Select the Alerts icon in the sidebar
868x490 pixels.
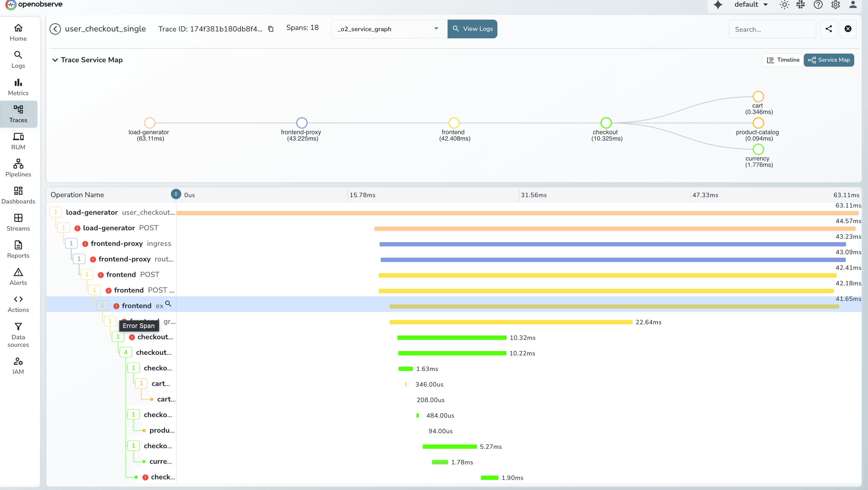click(x=18, y=276)
